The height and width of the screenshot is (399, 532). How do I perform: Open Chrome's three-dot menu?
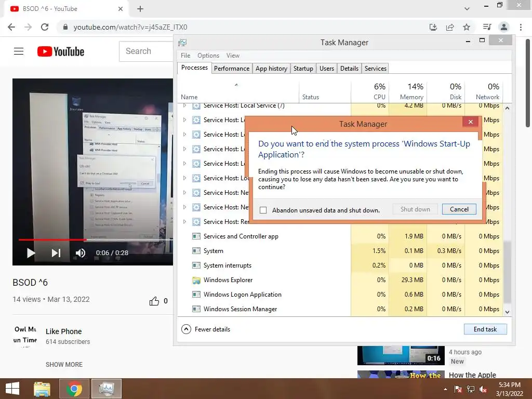point(521,27)
